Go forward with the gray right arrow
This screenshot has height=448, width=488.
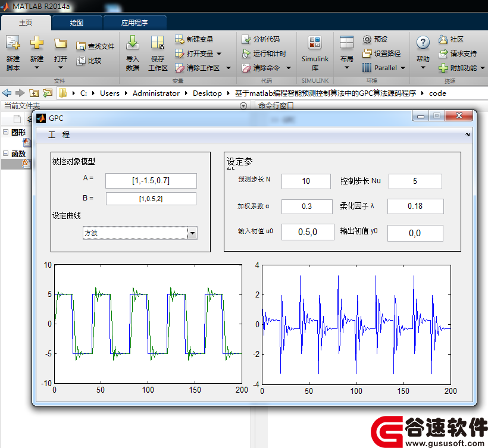click(x=20, y=93)
